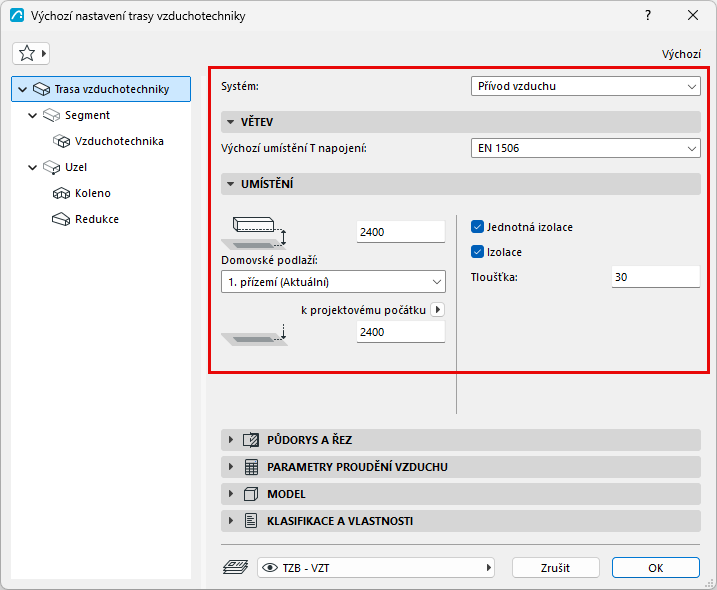Click the Tloušťka label

494,277
